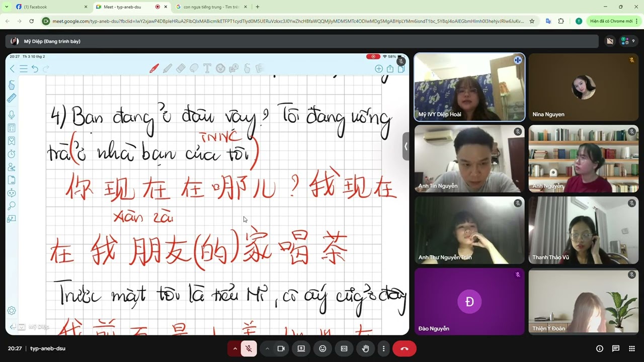Open the emoji reactions button
This screenshot has width=644, height=362.
pyautogui.click(x=323, y=348)
